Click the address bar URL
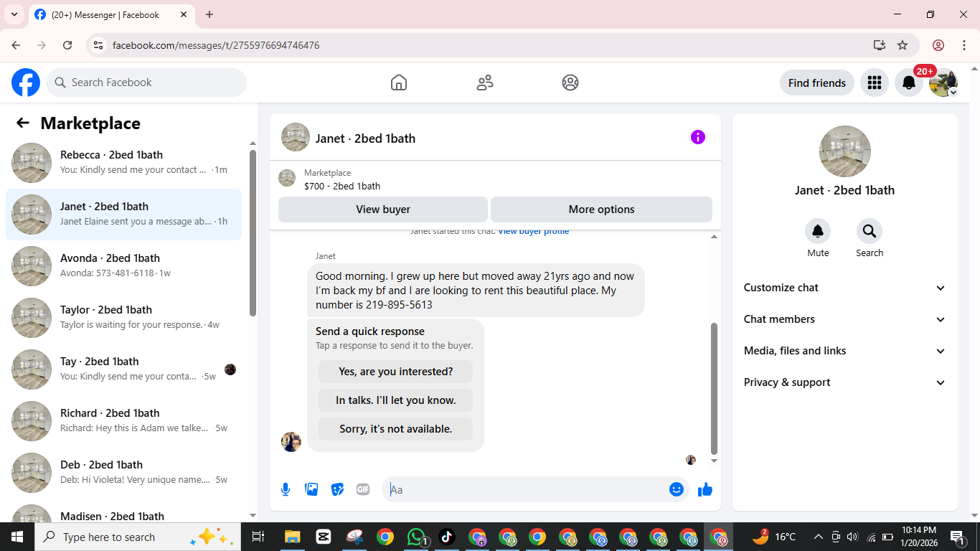Viewport: 980px width, 551px height. point(216,45)
